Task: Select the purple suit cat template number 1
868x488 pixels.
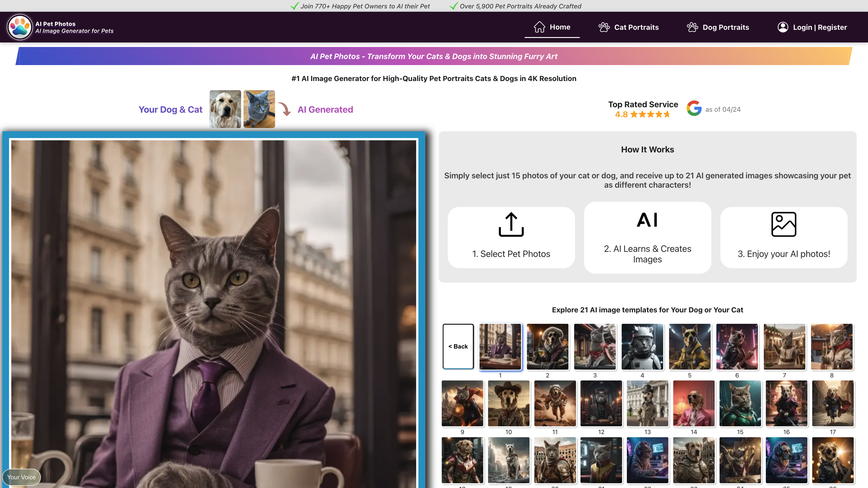Action: tap(500, 346)
